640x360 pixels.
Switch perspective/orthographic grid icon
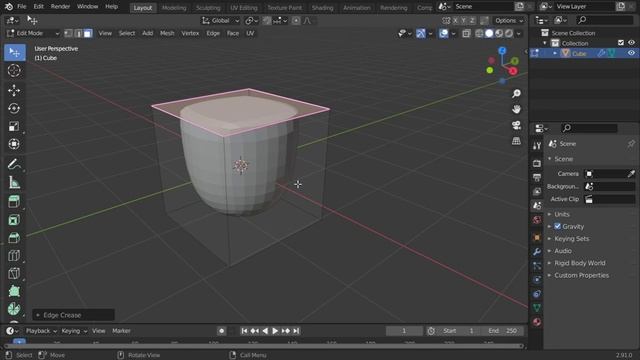(516, 141)
